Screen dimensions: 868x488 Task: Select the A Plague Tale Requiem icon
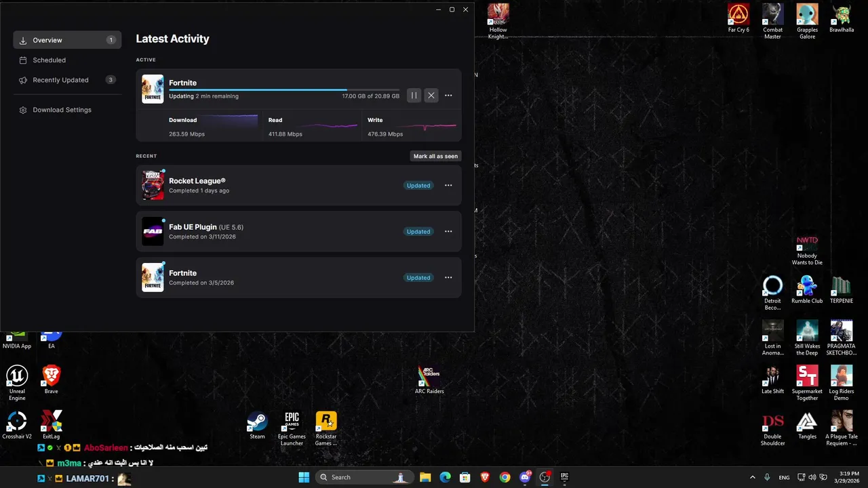(x=842, y=429)
